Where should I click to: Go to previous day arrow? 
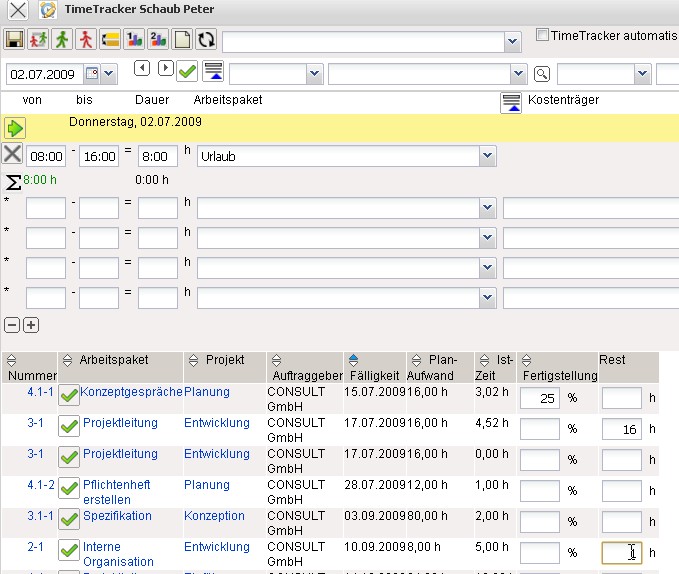click(141, 68)
